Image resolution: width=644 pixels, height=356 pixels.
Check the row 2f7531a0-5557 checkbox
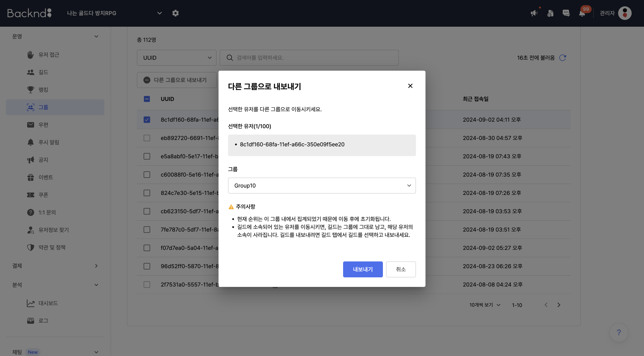point(147,285)
